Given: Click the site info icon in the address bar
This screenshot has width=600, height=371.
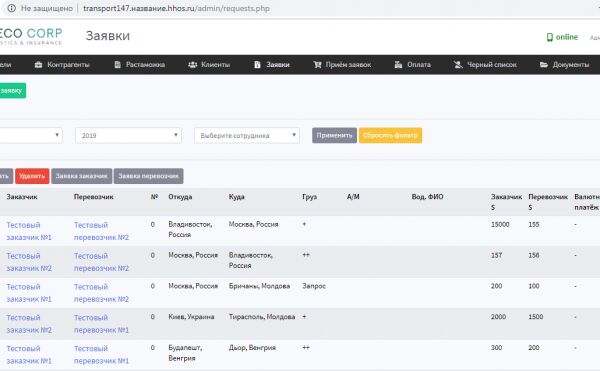Looking at the screenshot, I should (x=11, y=8).
